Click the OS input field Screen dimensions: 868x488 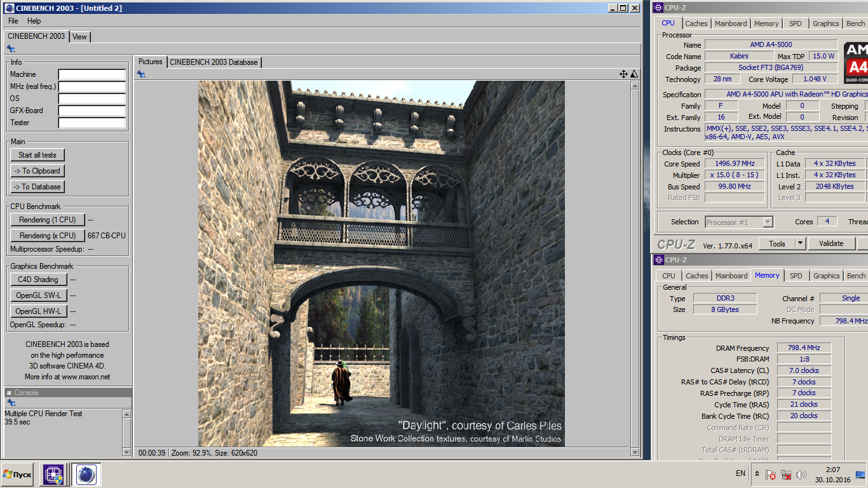tap(92, 98)
